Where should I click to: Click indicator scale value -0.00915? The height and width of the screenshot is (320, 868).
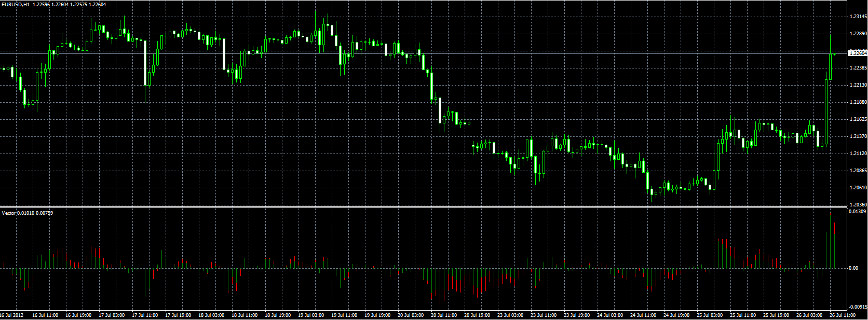[x=858, y=307]
